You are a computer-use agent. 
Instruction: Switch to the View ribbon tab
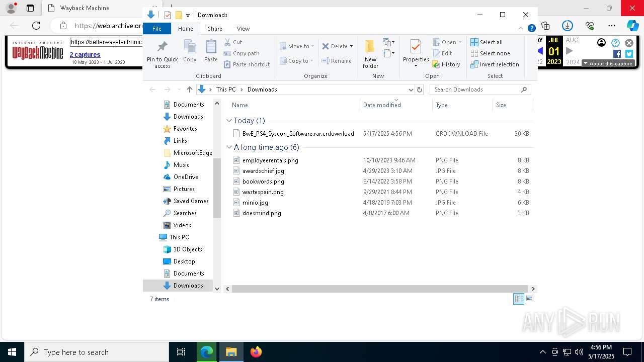tap(243, 29)
